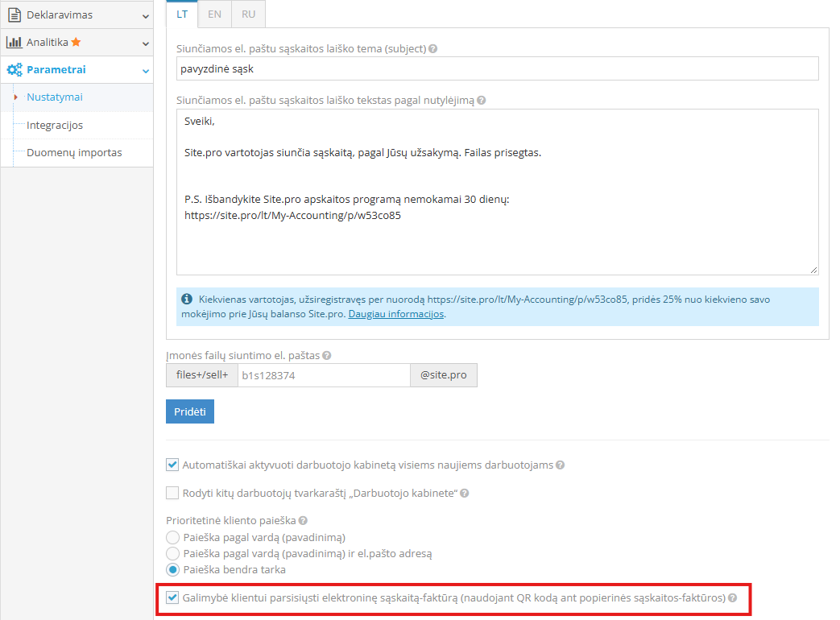Open help icon after Rodyti kitų darbuotojų tvarkaraštį
Screen dimensions: 840x620
point(465,493)
